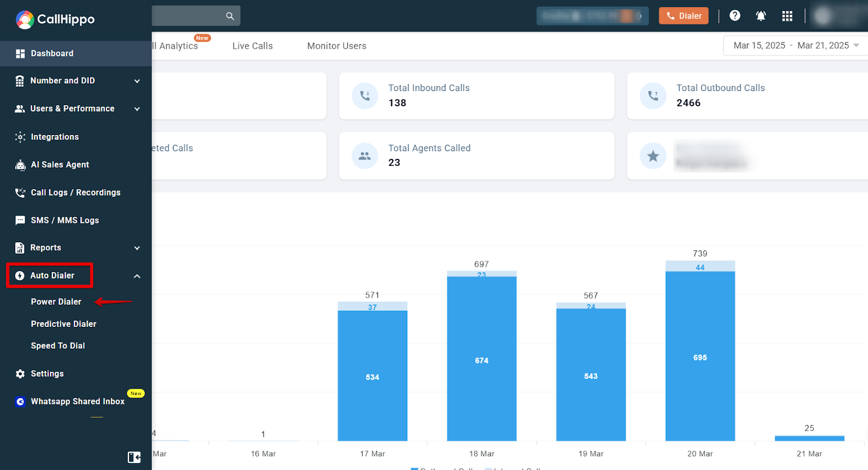
Task: Click the CallHippo logo
Action: [55, 20]
